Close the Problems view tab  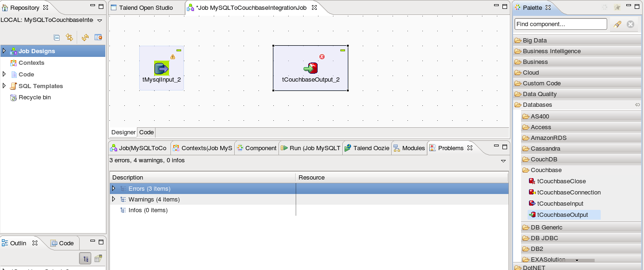470,148
